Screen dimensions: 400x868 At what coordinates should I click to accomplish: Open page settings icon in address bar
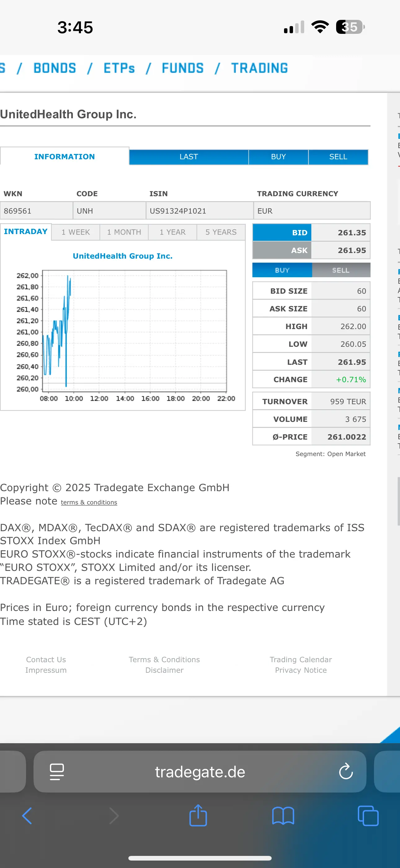(56, 772)
